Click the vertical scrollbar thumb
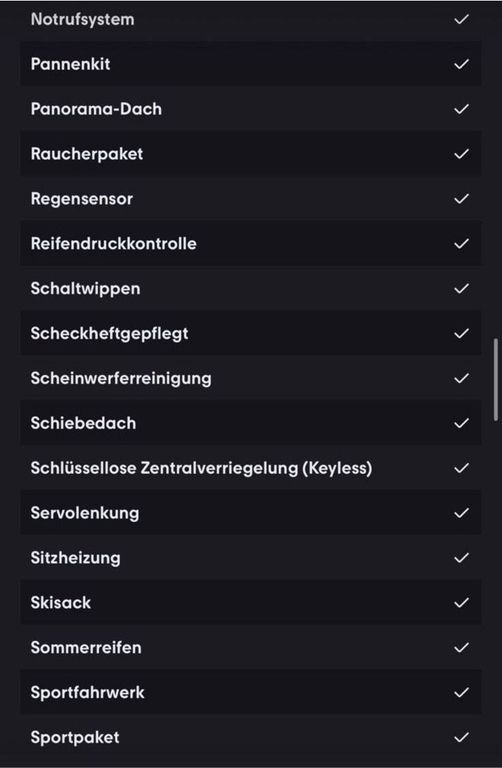 pyautogui.click(x=496, y=379)
